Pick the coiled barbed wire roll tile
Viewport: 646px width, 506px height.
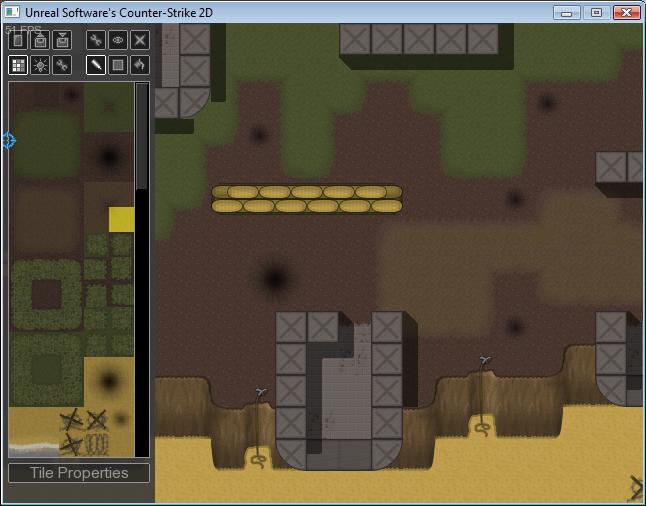click(x=97, y=445)
